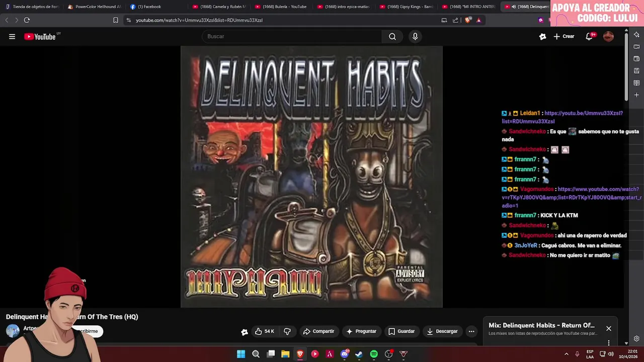Viewport: 644px width, 362px height.
Task: Switch to PowerColor Hellhound tab
Action: (x=94, y=7)
